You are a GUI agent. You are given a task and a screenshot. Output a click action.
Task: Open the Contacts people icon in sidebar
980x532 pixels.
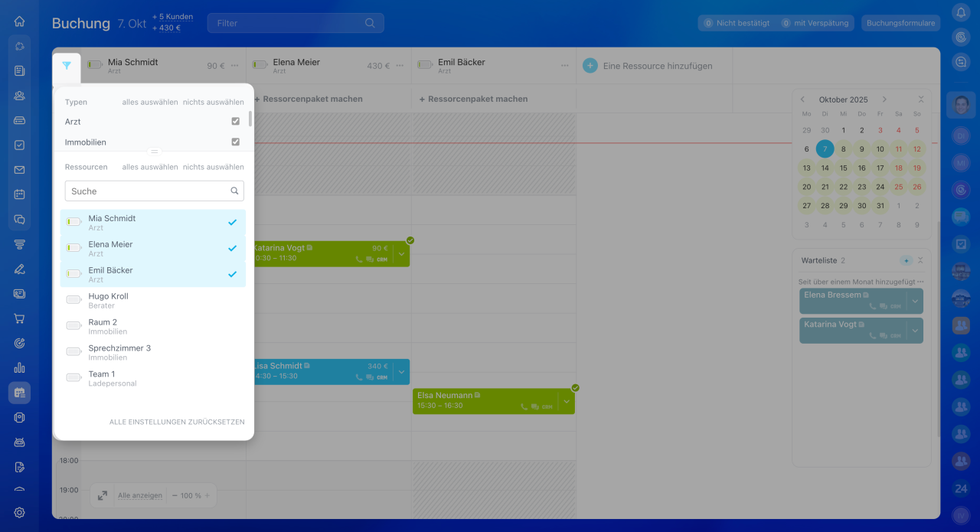click(19, 96)
